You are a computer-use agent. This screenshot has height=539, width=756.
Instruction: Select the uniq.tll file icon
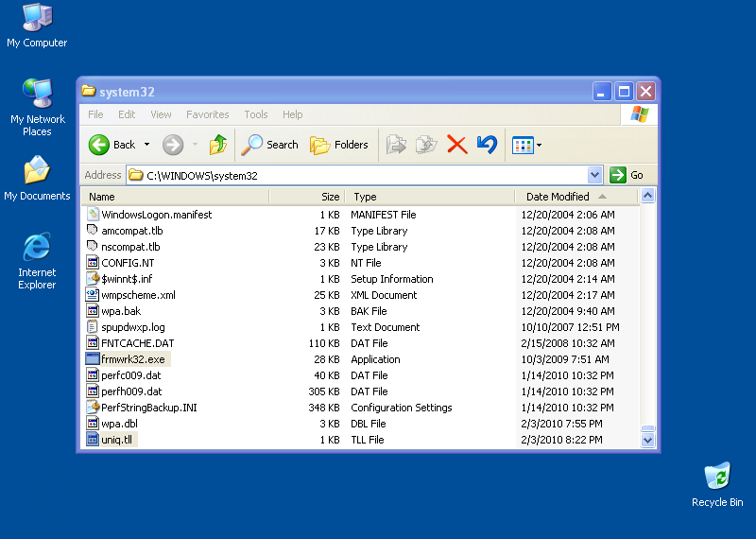[x=93, y=439]
